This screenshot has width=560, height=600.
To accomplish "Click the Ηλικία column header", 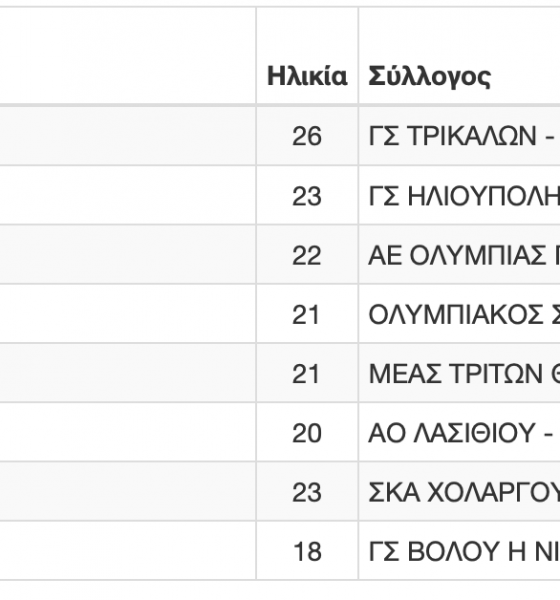I will pos(307,75).
